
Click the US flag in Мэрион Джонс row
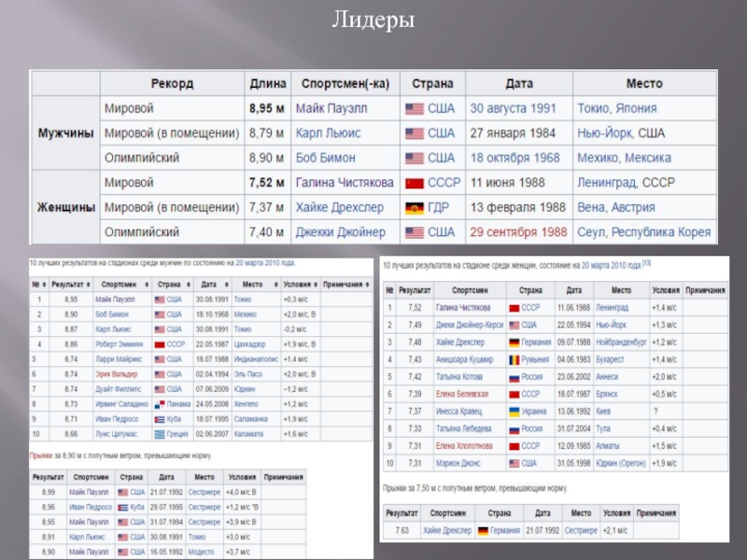514,463
